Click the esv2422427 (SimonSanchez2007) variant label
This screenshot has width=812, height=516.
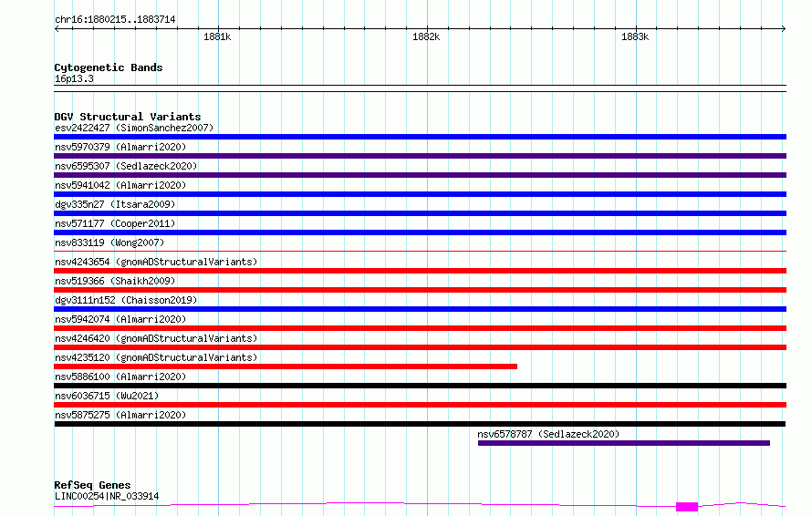coord(134,128)
